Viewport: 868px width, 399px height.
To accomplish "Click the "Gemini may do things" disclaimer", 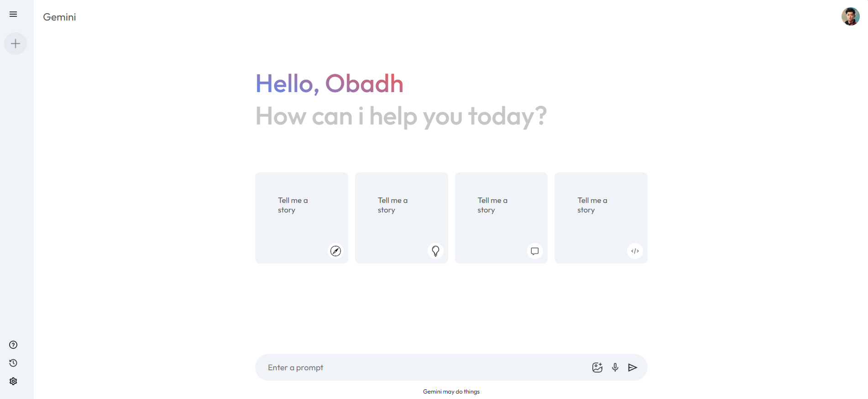I will [451, 392].
